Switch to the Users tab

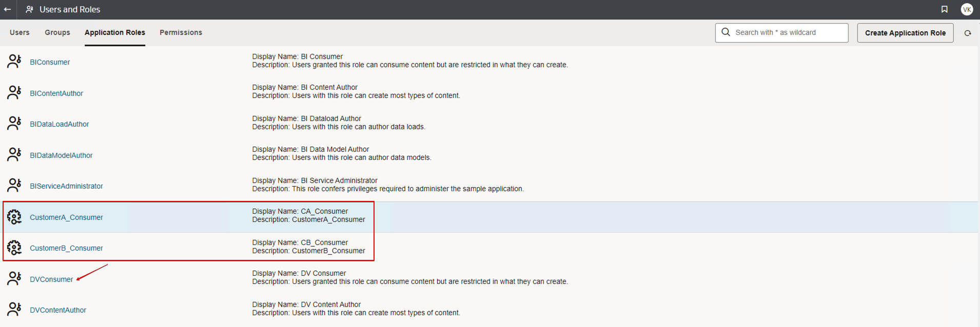click(x=19, y=32)
